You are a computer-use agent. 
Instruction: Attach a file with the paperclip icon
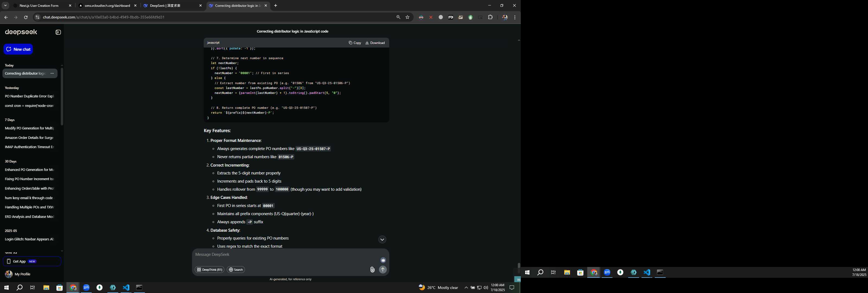[372, 269]
